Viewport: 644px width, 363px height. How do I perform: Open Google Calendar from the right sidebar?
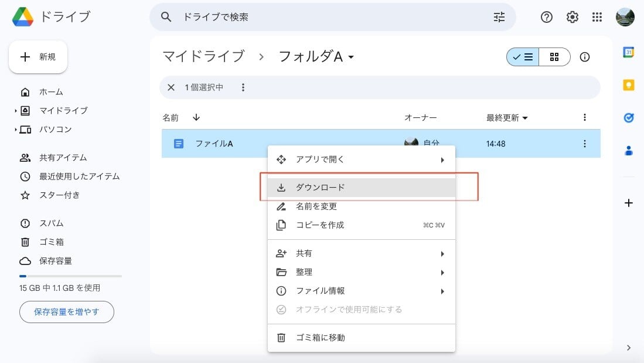coord(628,53)
